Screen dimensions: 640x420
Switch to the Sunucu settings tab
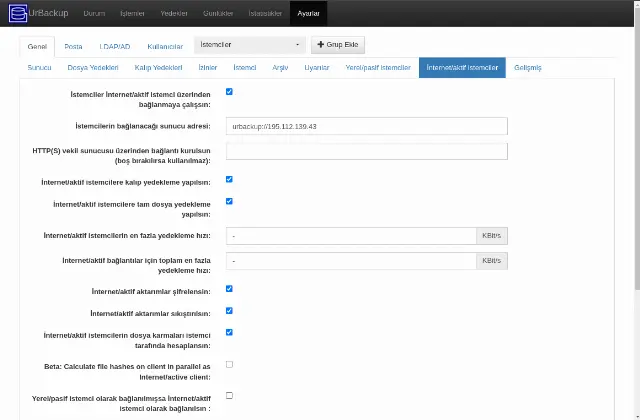[x=40, y=68]
